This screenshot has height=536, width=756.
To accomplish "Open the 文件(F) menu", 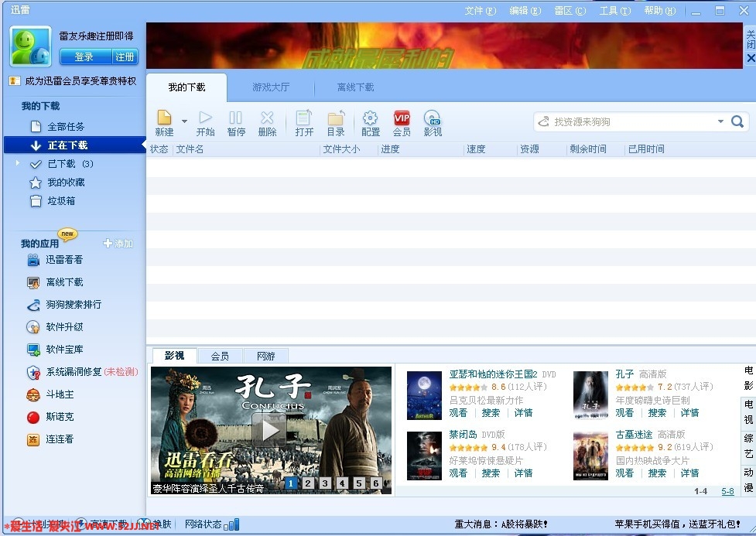I will pos(481,11).
